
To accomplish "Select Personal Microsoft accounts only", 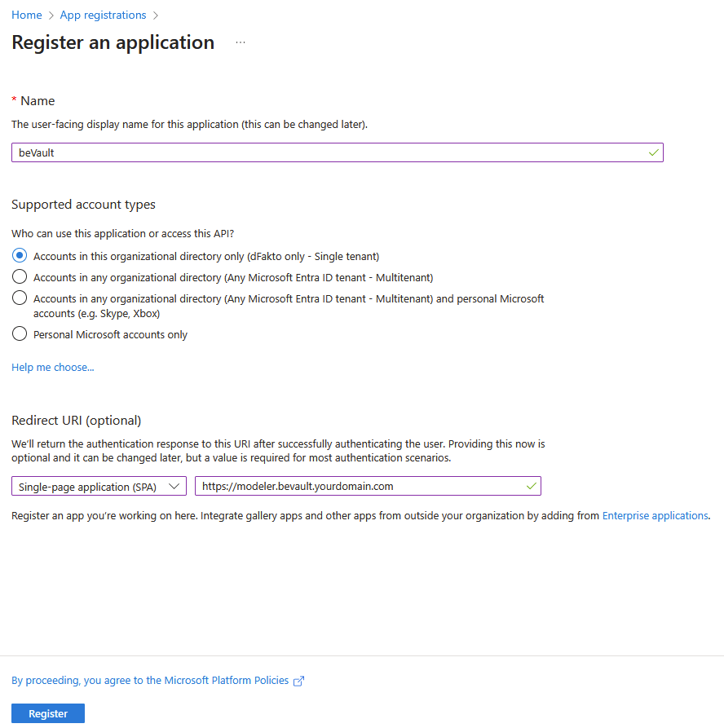I will (x=20, y=334).
